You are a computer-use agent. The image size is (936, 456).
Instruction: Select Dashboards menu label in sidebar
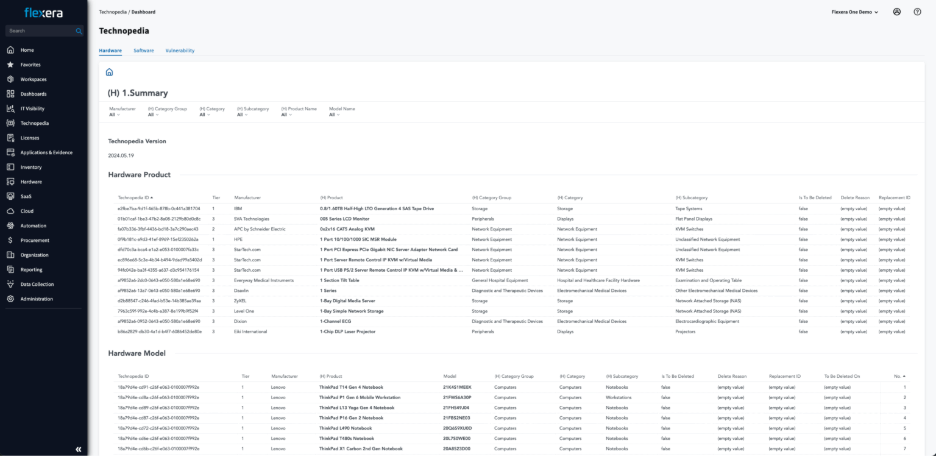click(x=33, y=94)
